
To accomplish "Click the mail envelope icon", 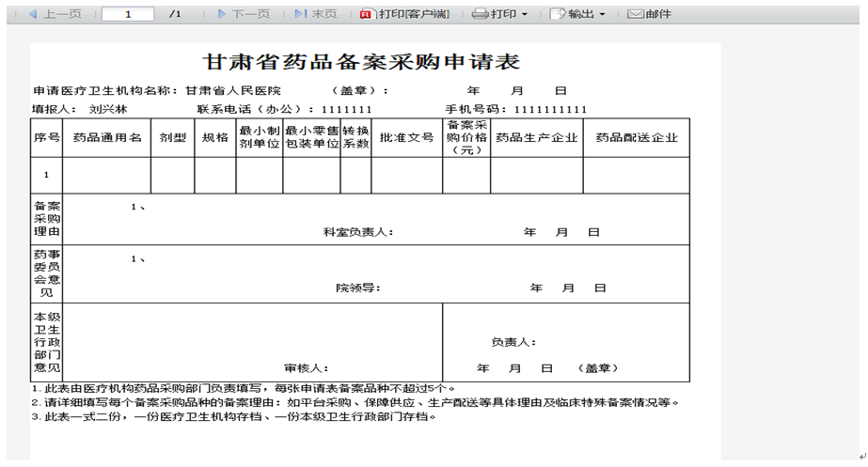I will 636,14.
